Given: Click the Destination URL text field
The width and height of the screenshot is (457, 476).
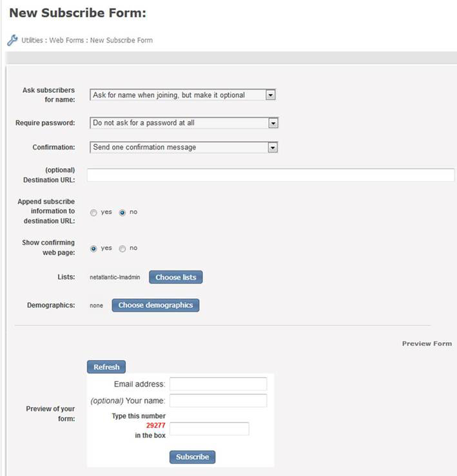Looking at the screenshot, I should click(271, 175).
